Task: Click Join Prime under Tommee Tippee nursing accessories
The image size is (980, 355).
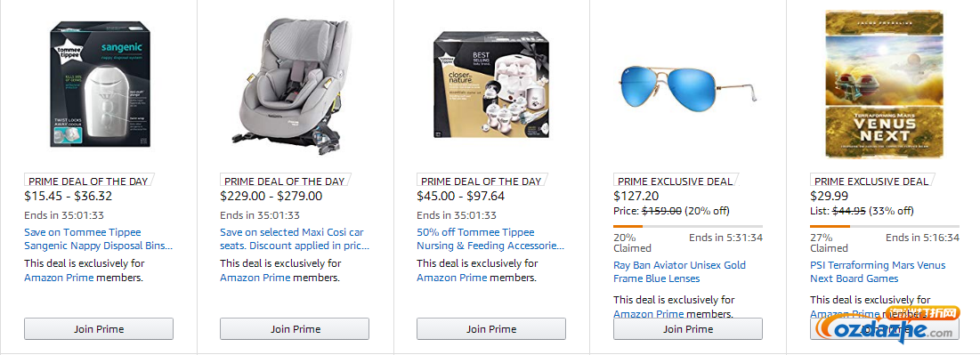Action: (491, 328)
